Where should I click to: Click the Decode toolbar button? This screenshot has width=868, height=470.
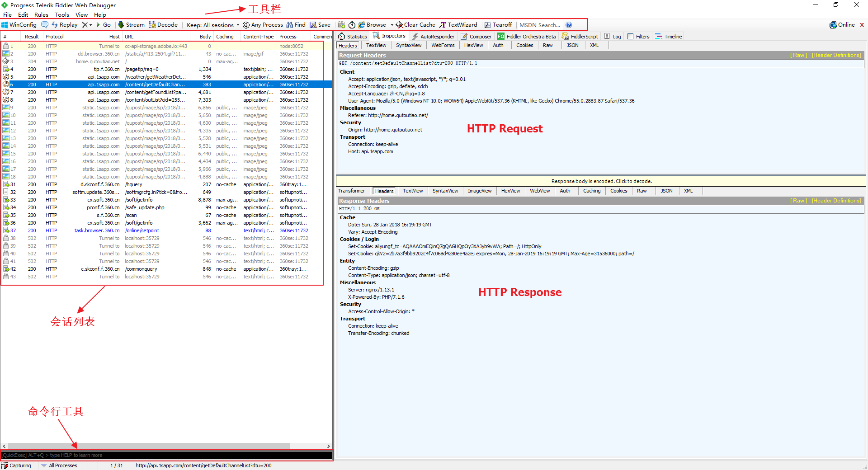tap(163, 25)
